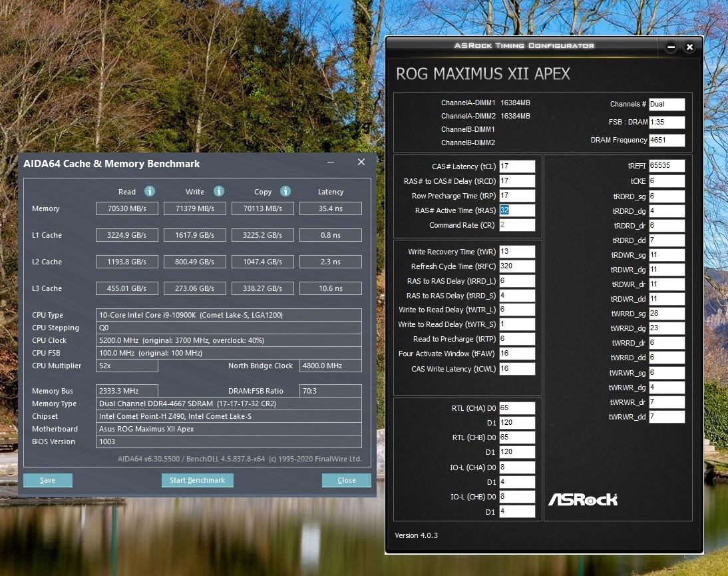Click the Read info icon in AIDA64
Viewport: 728px width, 576px height.
[x=150, y=191]
